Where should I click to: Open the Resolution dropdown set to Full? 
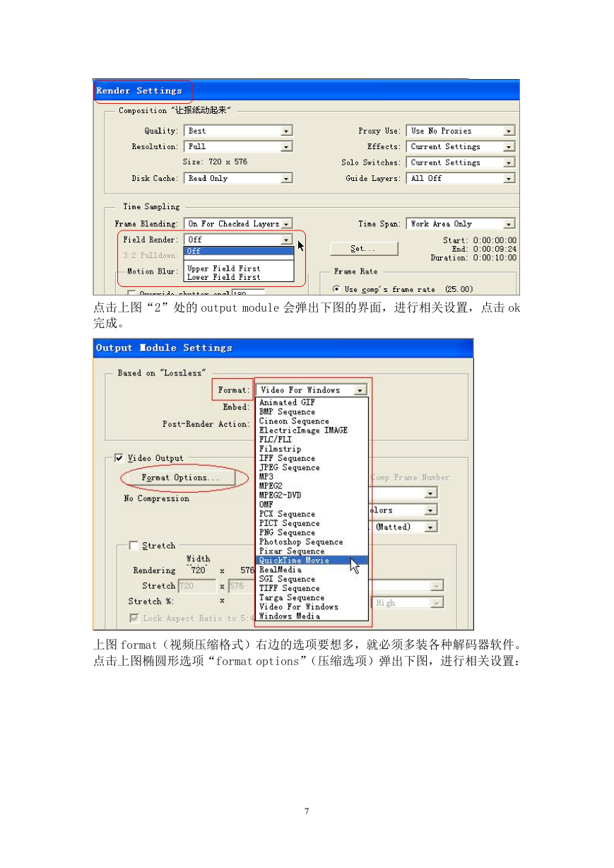238,146
